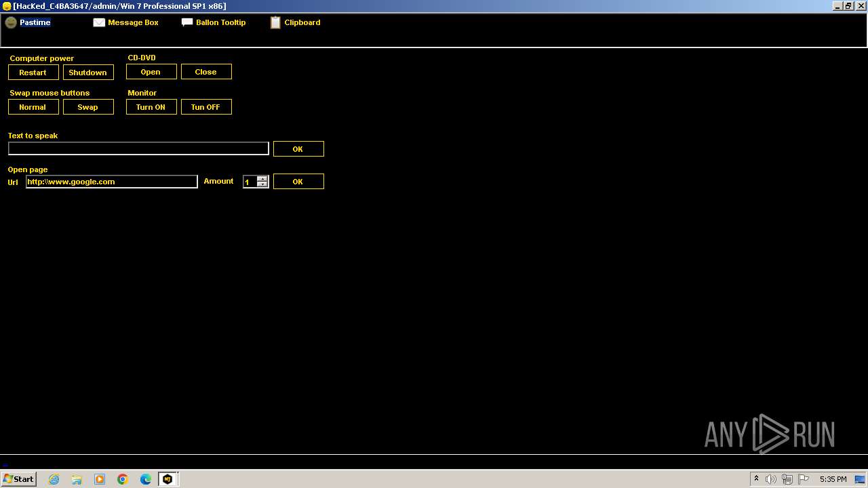868x488 pixels.
Task: Click the Url input field
Action: point(112,182)
